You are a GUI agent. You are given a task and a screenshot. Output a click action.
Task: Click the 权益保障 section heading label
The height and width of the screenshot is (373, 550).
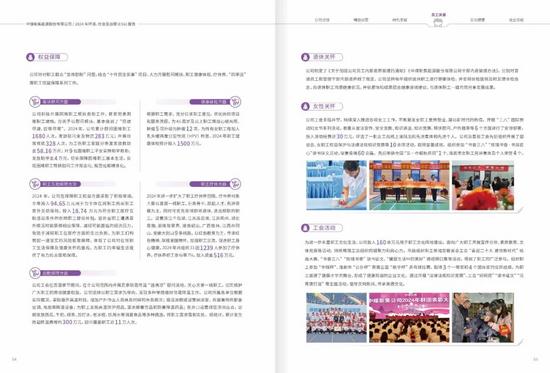point(49,57)
